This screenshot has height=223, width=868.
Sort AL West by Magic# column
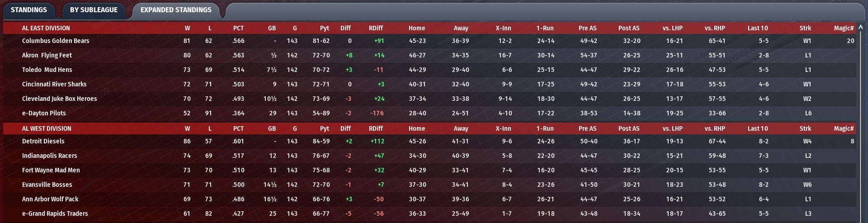click(844, 128)
